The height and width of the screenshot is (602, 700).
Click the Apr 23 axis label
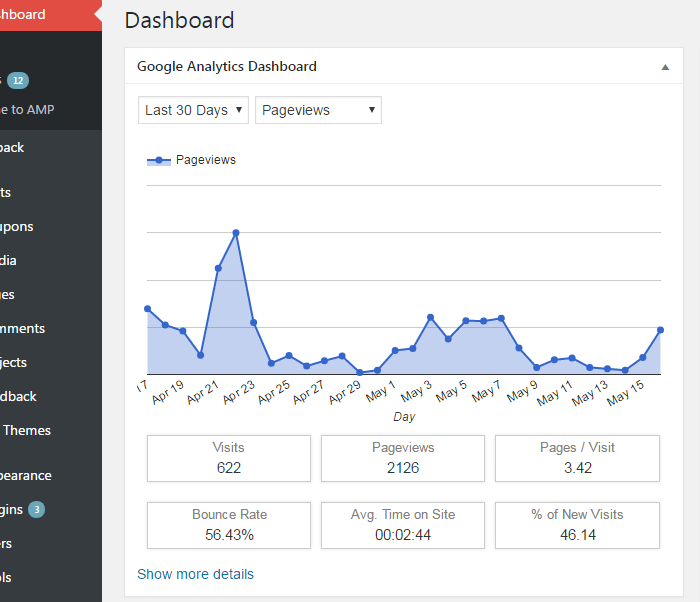(238, 392)
